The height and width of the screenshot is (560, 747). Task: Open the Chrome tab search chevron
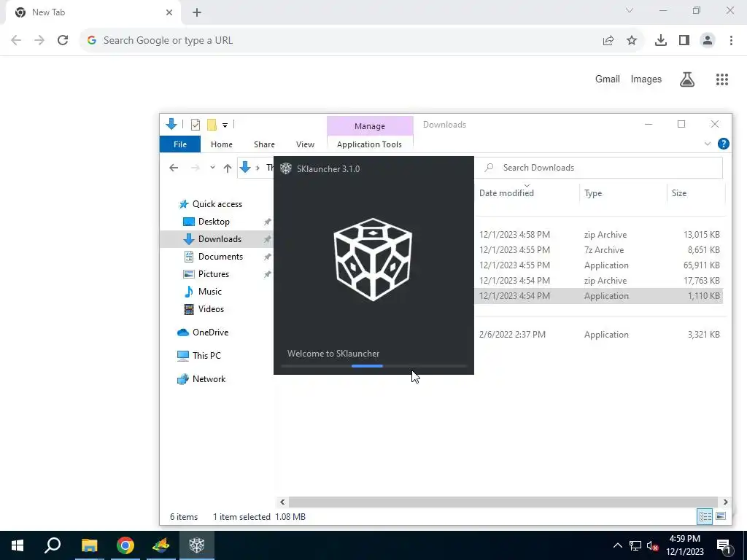(630, 10)
